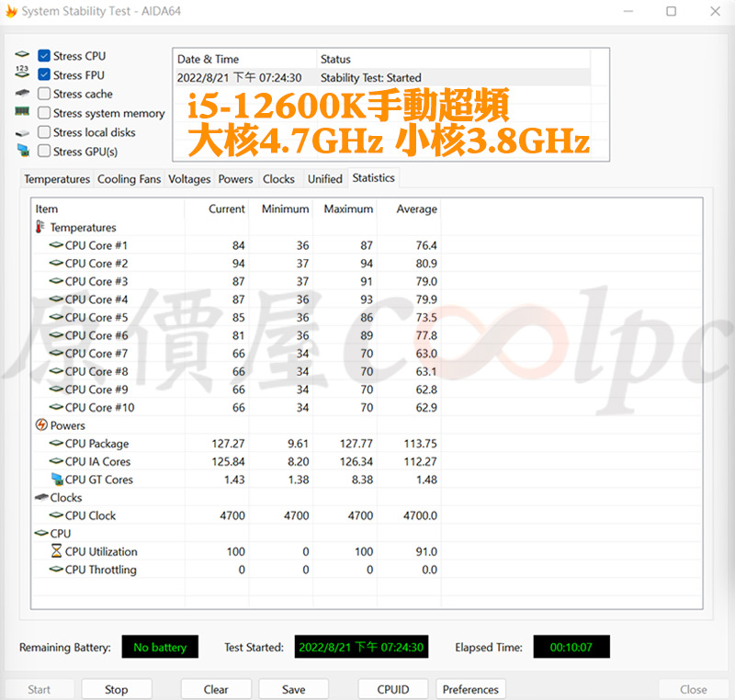Click the hourglass icon beside CPU Utilization
This screenshot has width=735, height=700.
coord(56,550)
